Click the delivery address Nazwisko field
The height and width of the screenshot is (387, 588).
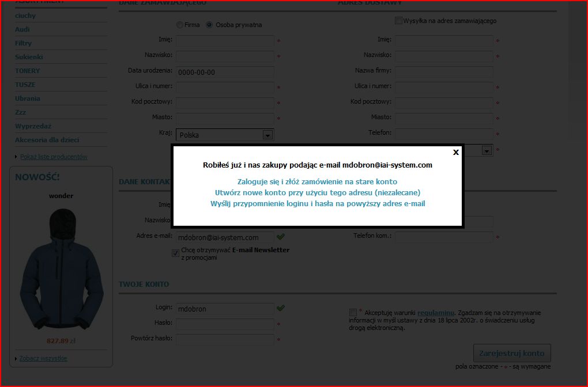(x=444, y=56)
